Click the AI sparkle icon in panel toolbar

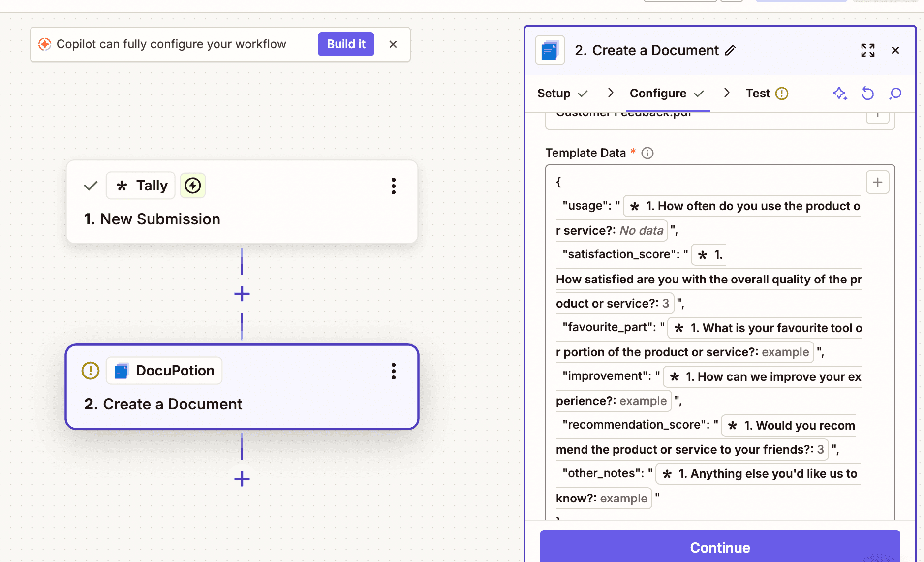tap(840, 94)
